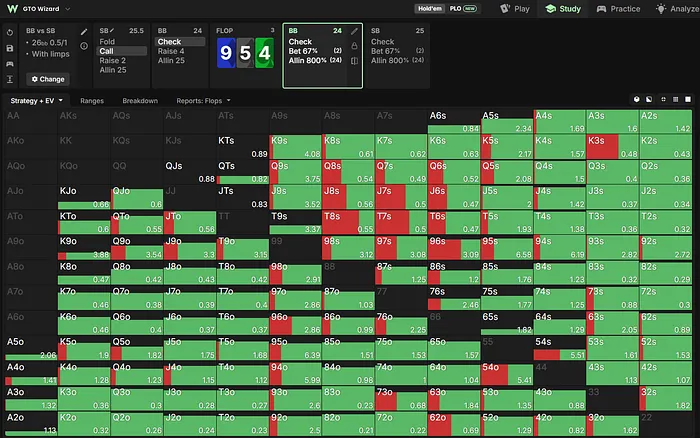Select the K3s hand cell

click(612, 146)
